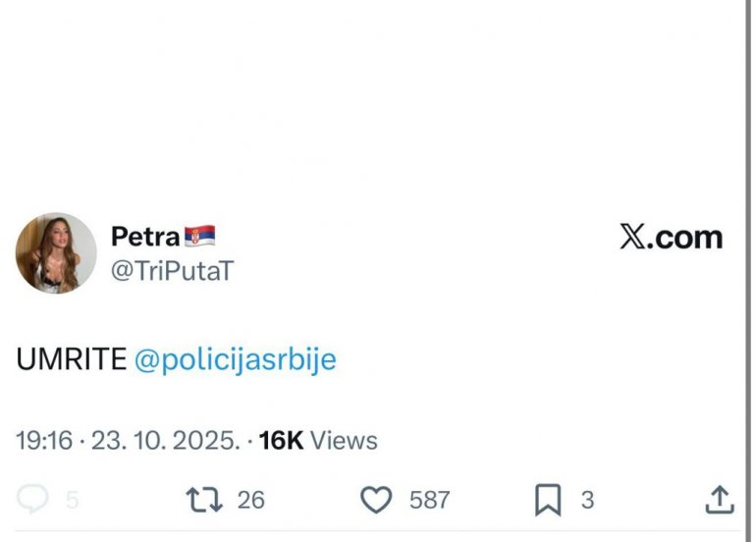This screenshot has width=756, height=542.
Task: Click the share upload arrow icon
Action: (x=720, y=500)
